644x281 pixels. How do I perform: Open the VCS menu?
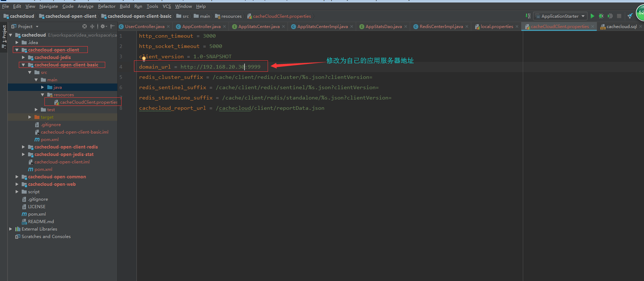(167, 6)
